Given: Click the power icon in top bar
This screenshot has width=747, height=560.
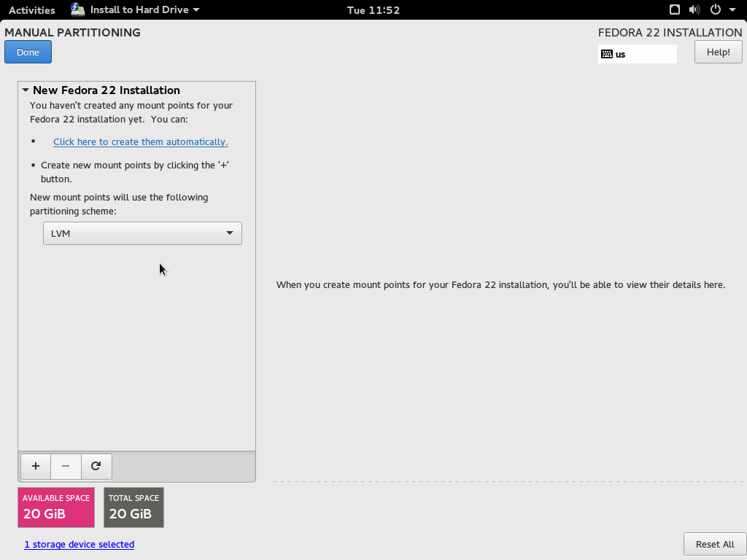Looking at the screenshot, I should [715, 9].
